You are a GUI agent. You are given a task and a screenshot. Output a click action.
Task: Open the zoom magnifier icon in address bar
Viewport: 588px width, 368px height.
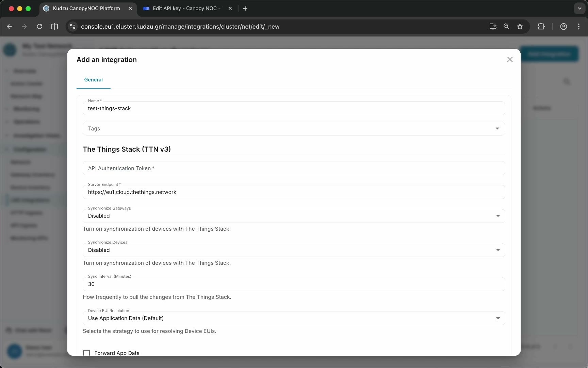coord(506,27)
